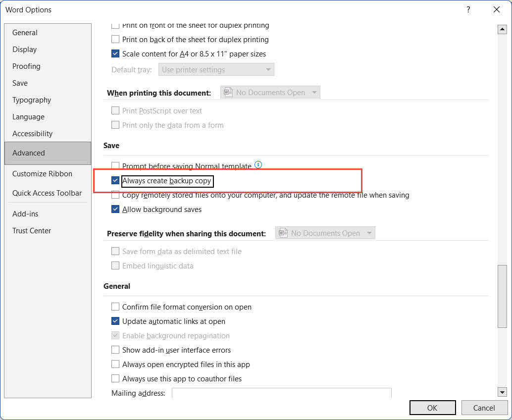Image resolution: width=512 pixels, height=420 pixels.
Task: Click the vertical scrollbar thumb
Action: (x=502, y=296)
